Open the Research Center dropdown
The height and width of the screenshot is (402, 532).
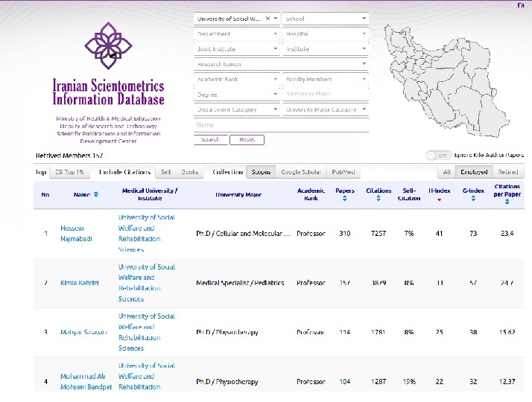point(281,64)
